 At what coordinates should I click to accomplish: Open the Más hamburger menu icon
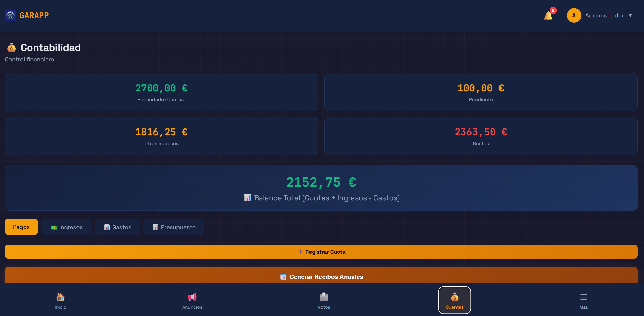pyautogui.click(x=583, y=297)
